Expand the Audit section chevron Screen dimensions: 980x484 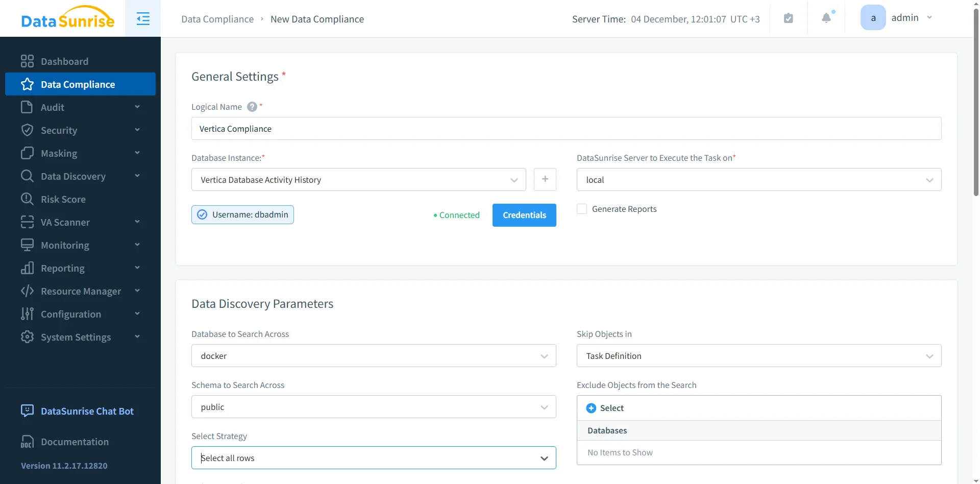137,107
